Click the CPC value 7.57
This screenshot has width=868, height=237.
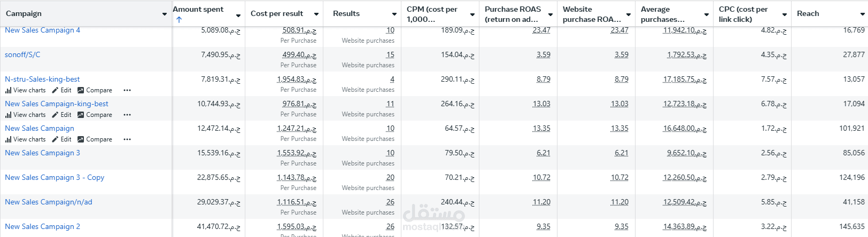coord(774,79)
